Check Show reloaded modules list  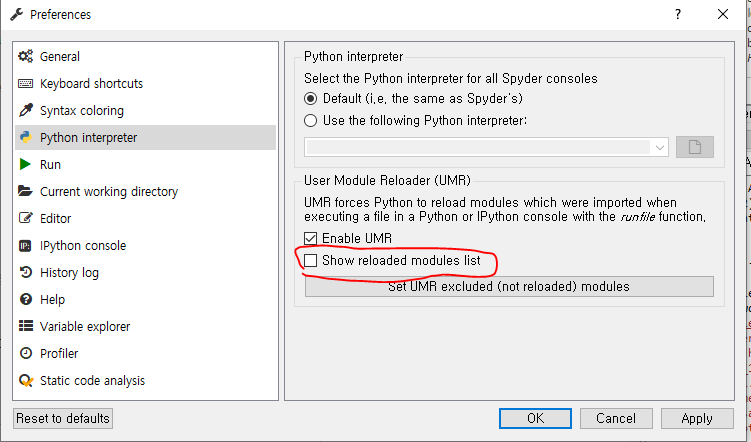(x=311, y=261)
